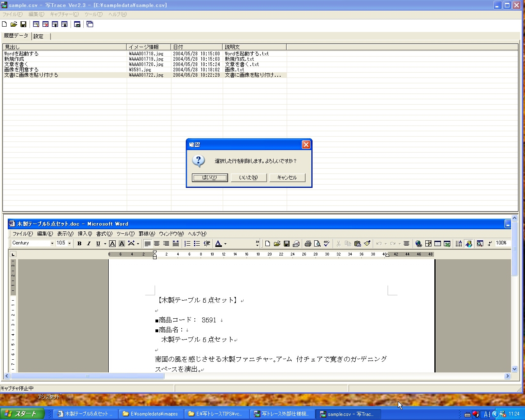Click the Format Painter brush icon in Word
Viewport: 525px width, 420px height.
point(367,244)
